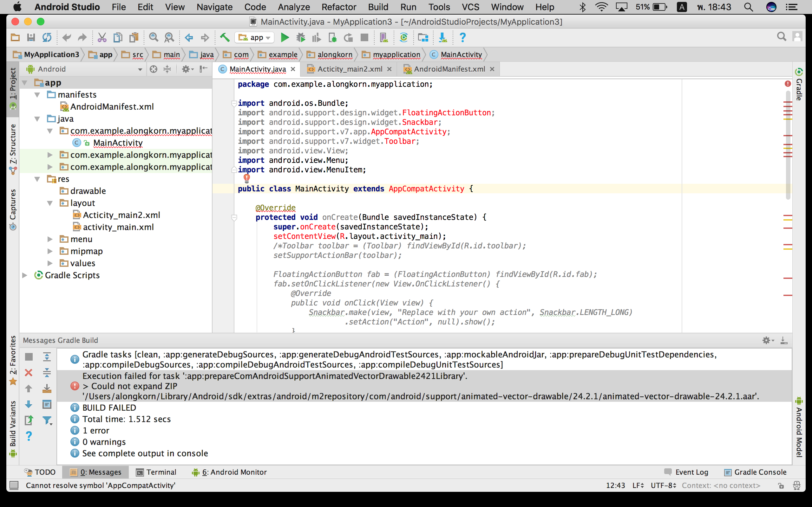Click the Find magnifier toolbar icon
Viewport: 812px width, 507px height.
pos(154,38)
